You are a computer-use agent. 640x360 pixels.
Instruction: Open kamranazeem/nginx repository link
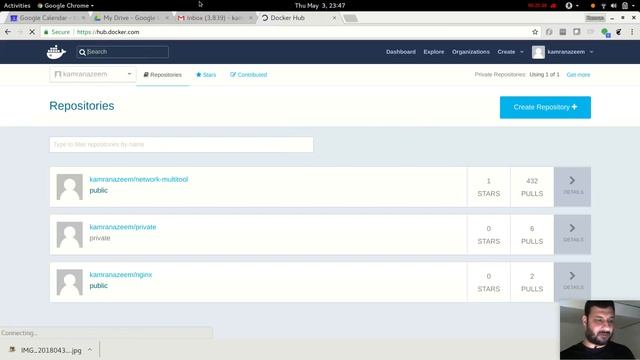pos(121,275)
